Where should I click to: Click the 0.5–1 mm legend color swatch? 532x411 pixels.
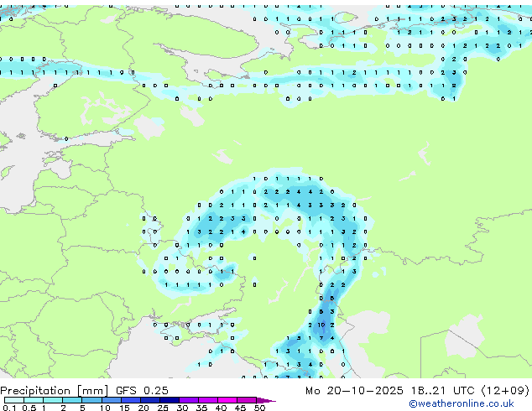[x=34, y=400]
